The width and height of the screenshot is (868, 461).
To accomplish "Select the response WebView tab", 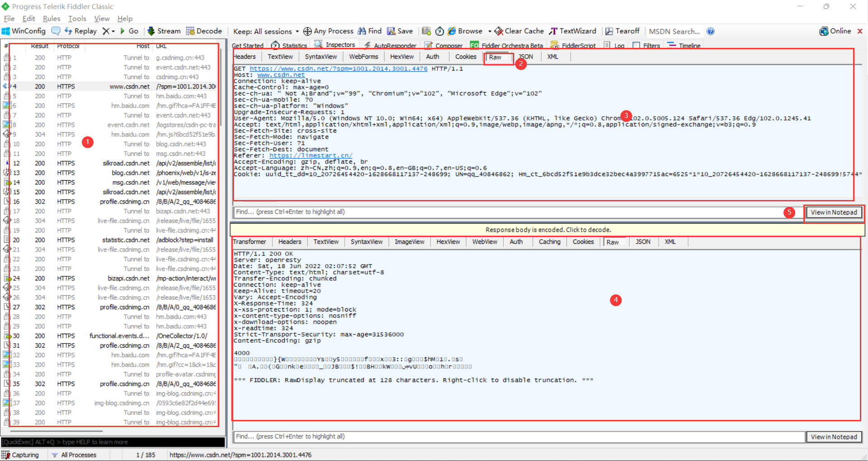I will pos(484,242).
